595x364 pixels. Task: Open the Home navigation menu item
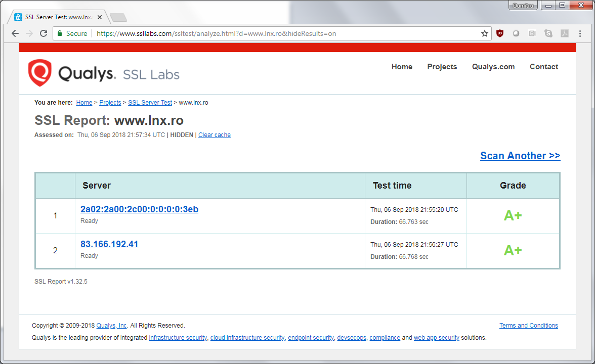pyautogui.click(x=402, y=67)
